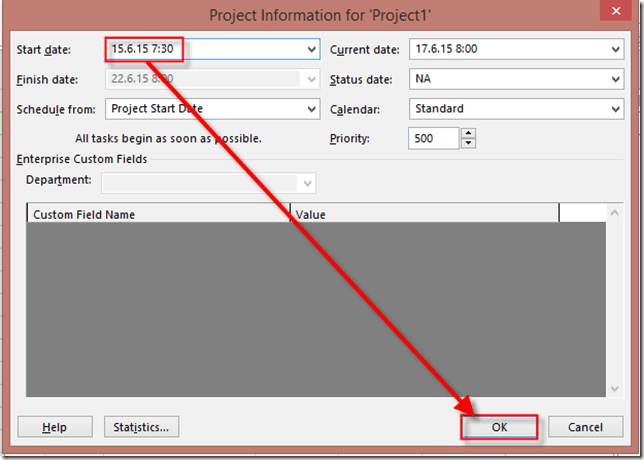Viewport: 644px width, 460px height.
Task: Click the Value column header
Action: coord(424,214)
